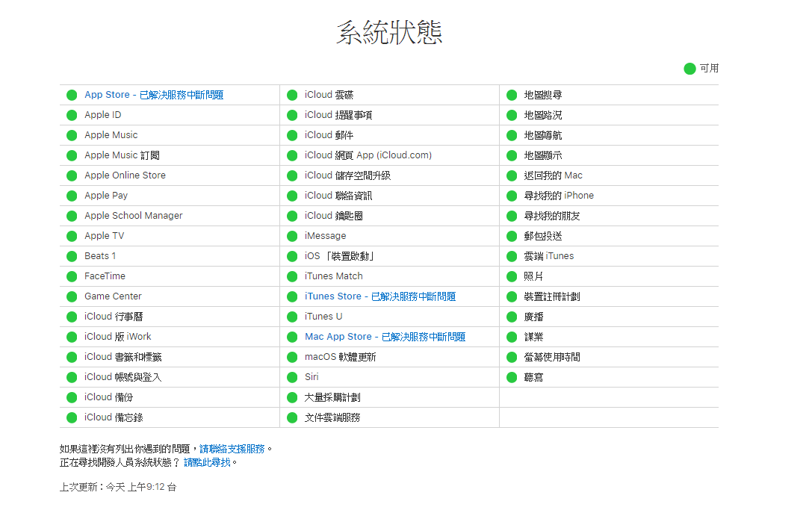
Task: Select the iCloud 書籤和標籤 row text
Action: (123, 357)
